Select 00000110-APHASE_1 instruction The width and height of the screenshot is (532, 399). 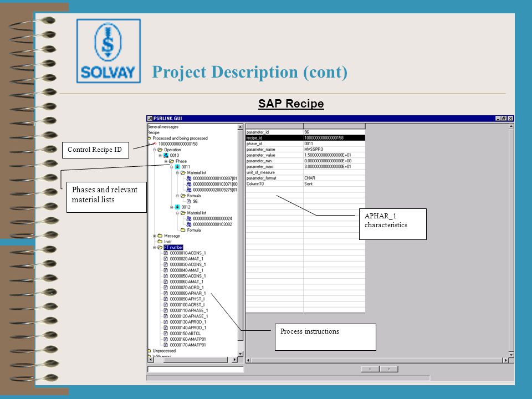tap(189, 310)
